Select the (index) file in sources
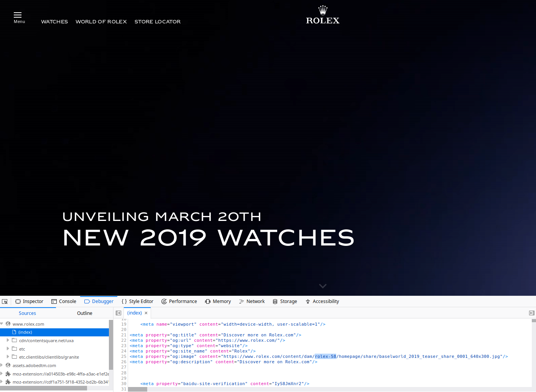Image resolution: width=536 pixels, height=392 pixels. click(54, 332)
